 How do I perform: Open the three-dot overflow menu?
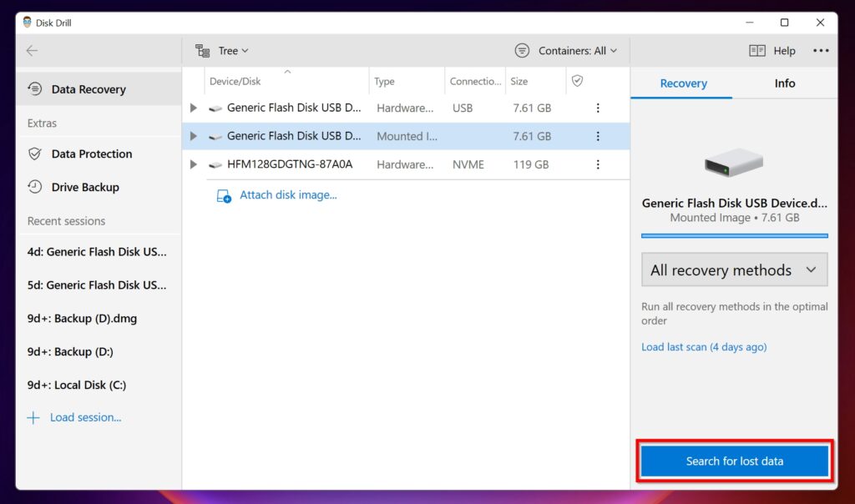pos(821,50)
